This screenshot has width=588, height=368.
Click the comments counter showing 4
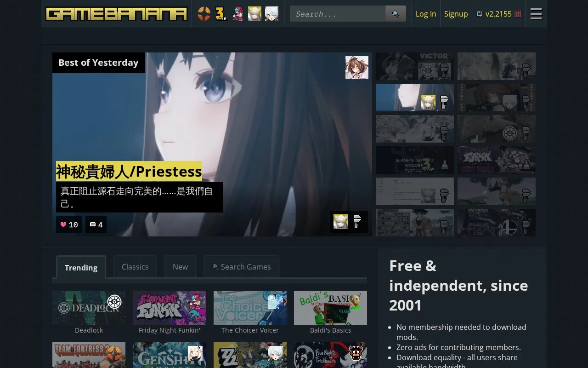coord(96,224)
